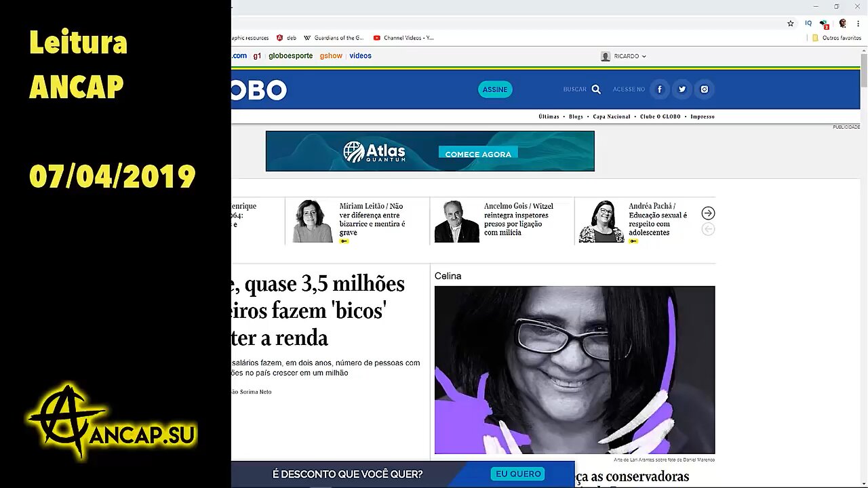The height and width of the screenshot is (488, 868).
Task: Open the Guardians of the G... bookmark
Action: [334, 38]
